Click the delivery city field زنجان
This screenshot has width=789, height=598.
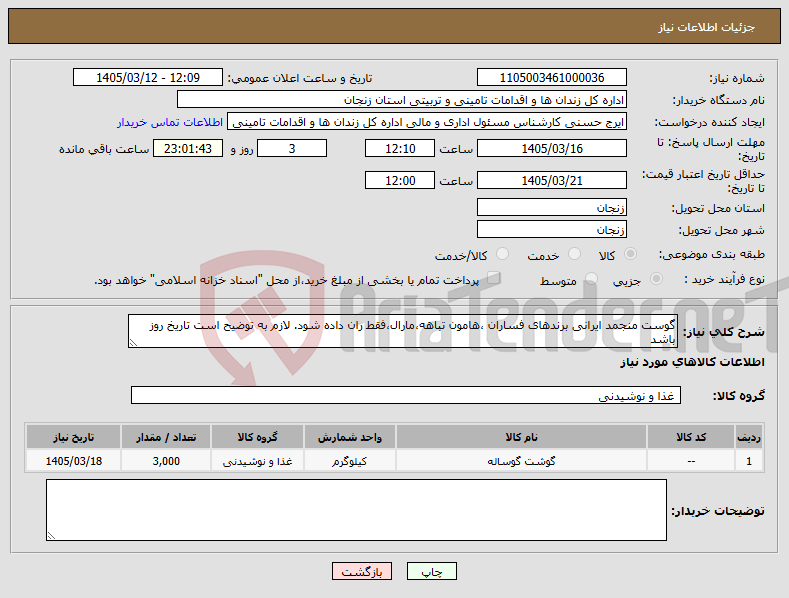tap(551, 230)
